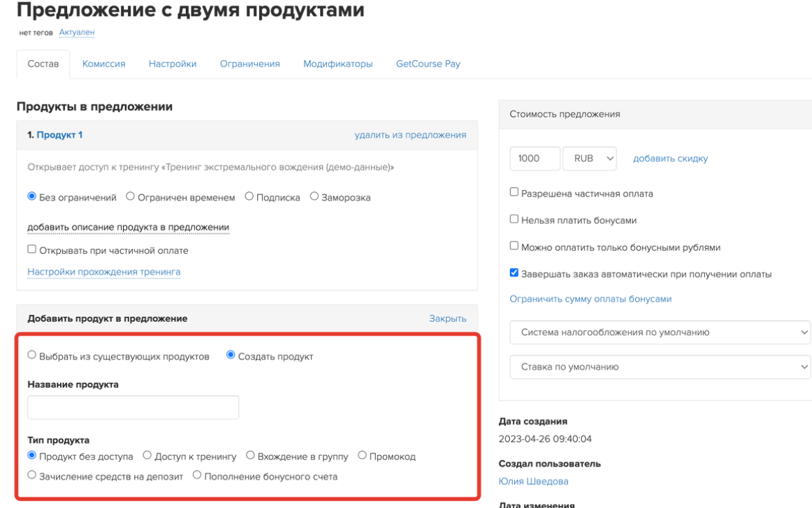
Task: Open the RUB currency dropdown
Action: (x=590, y=158)
